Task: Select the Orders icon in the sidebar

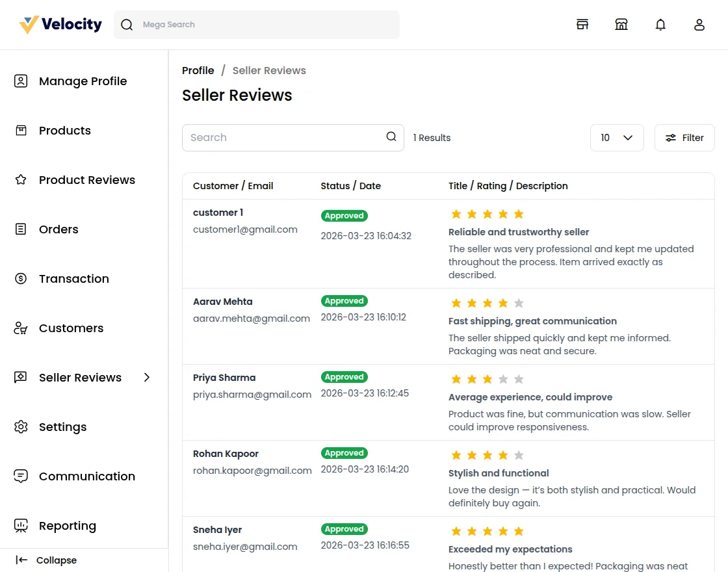Action: click(x=20, y=229)
